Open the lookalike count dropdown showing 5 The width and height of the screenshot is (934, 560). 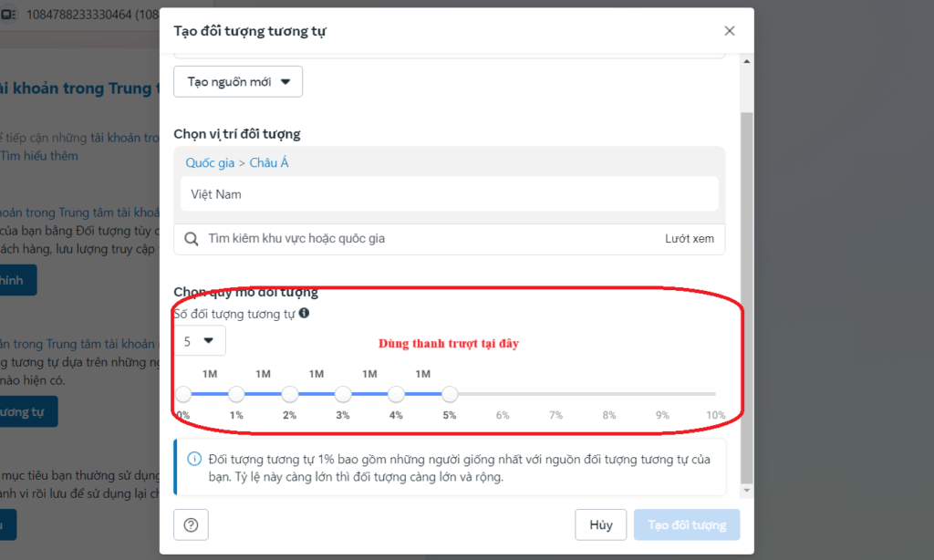tap(200, 340)
